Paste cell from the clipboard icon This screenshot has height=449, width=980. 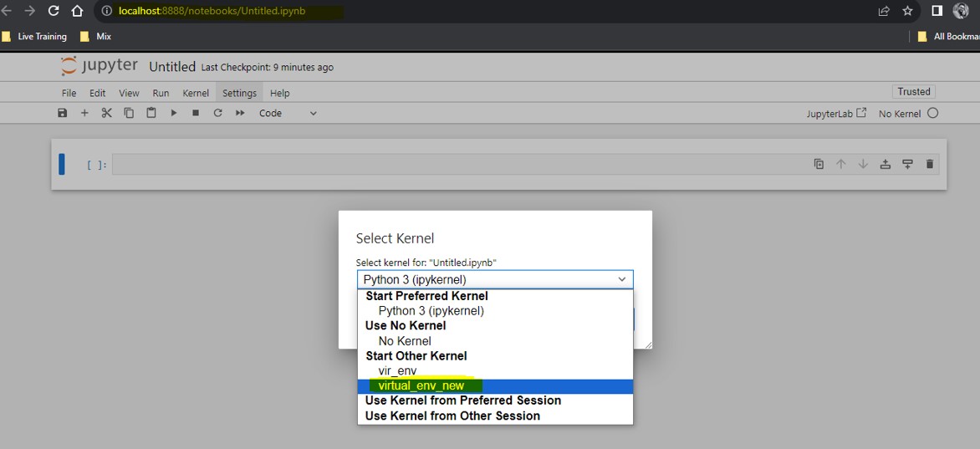pyautogui.click(x=151, y=113)
